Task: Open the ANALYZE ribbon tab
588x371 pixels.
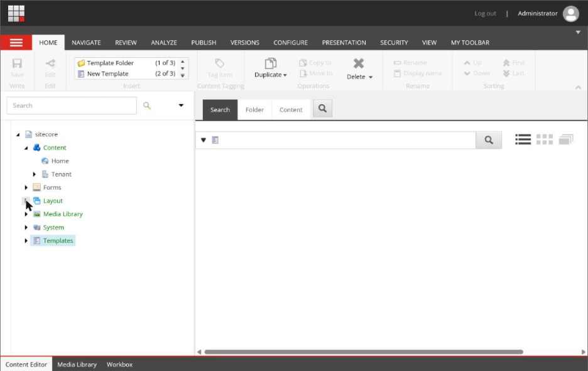Action: click(x=164, y=43)
